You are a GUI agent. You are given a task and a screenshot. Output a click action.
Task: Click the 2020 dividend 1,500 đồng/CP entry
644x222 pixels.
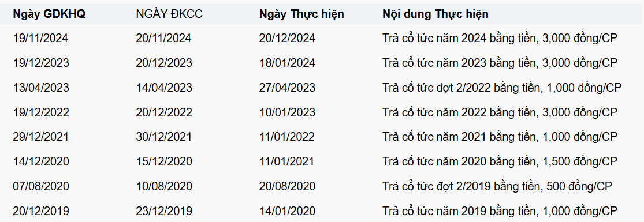(x=500, y=161)
